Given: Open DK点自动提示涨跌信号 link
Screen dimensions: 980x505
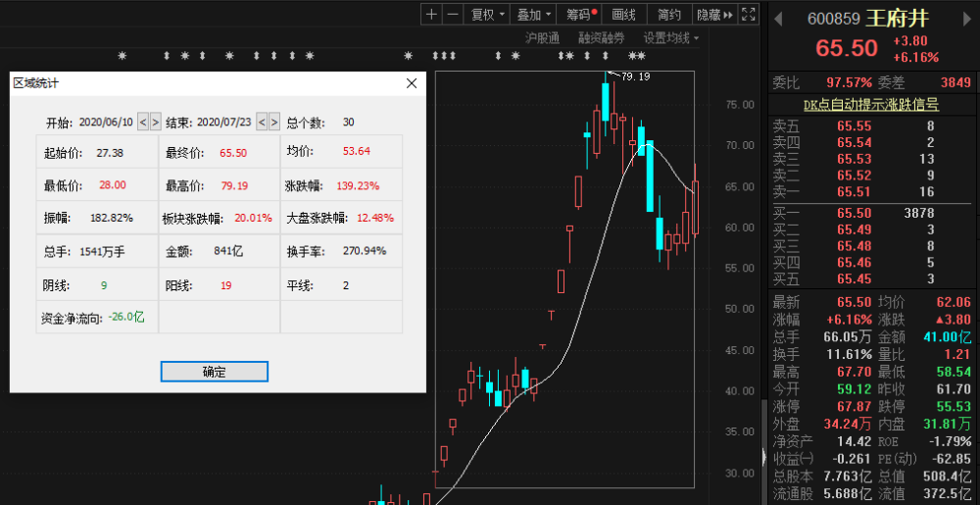Looking at the screenshot, I should (x=870, y=104).
